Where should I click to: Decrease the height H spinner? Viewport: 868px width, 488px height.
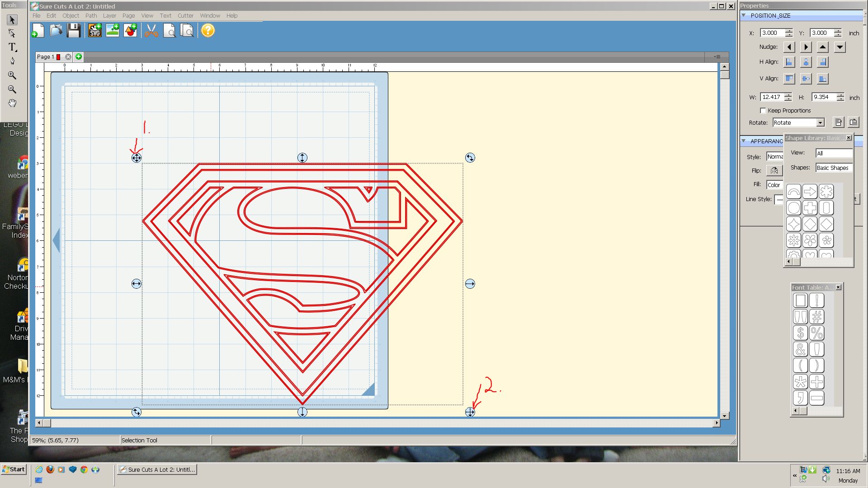point(840,99)
